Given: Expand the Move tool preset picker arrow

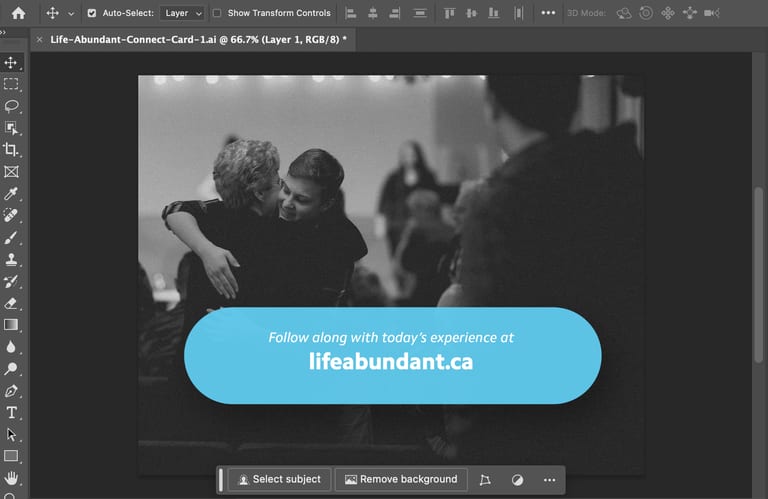Looking at the screenshot, I should (71, 14).
